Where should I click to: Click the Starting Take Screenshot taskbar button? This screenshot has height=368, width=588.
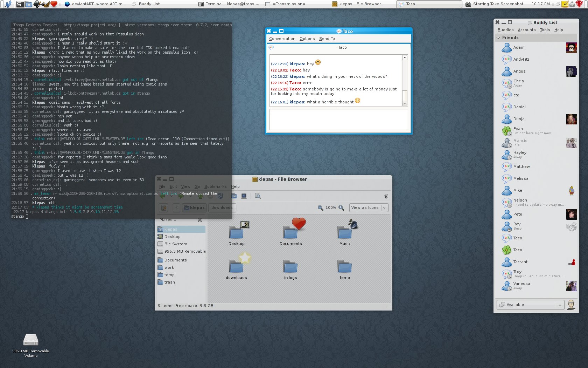[494, 4]
